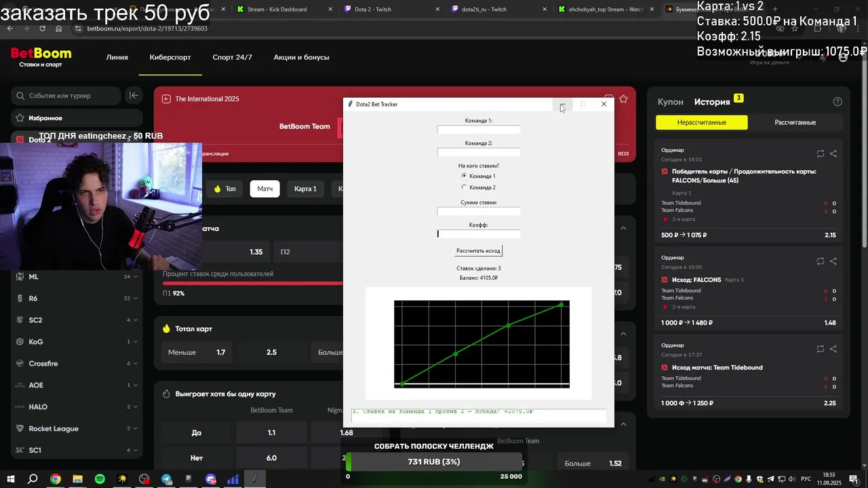Select the Команда 2 radio button
This screenshot has width=868, height=488.
(464, 188)
